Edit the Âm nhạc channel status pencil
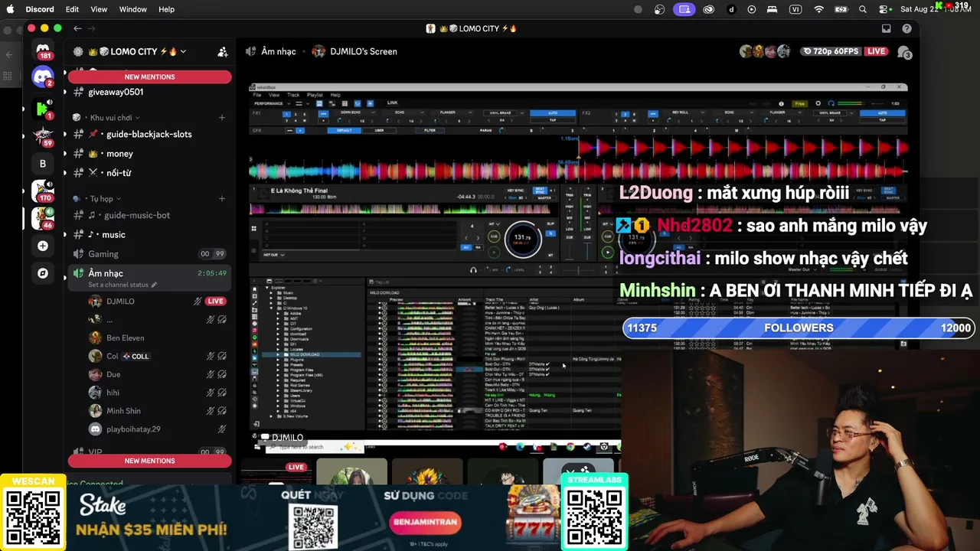 coord(154,285)
